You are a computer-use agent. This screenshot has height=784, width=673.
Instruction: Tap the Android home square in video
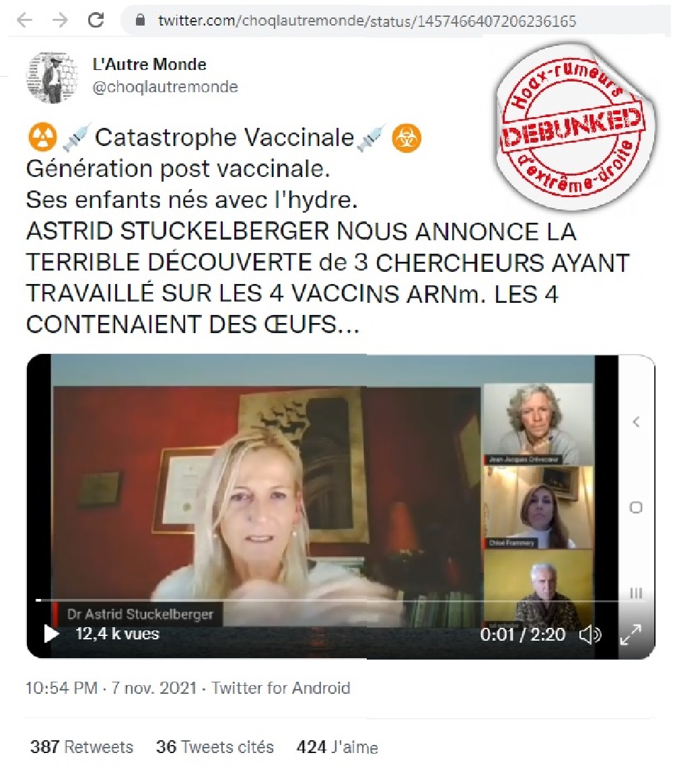pos(635,507)
